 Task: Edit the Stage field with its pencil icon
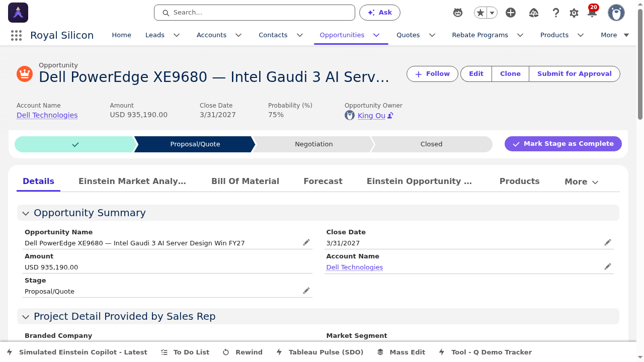(x=306, y=291)
